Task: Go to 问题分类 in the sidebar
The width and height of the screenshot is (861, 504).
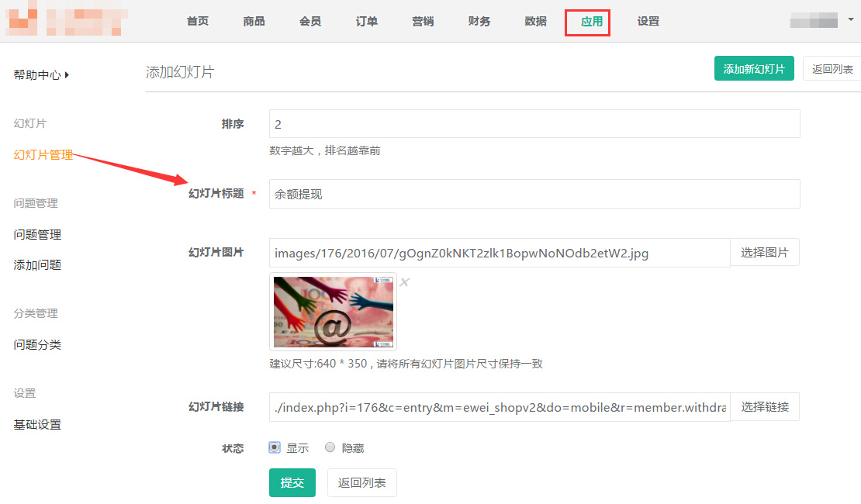Action: coord(37,345)
